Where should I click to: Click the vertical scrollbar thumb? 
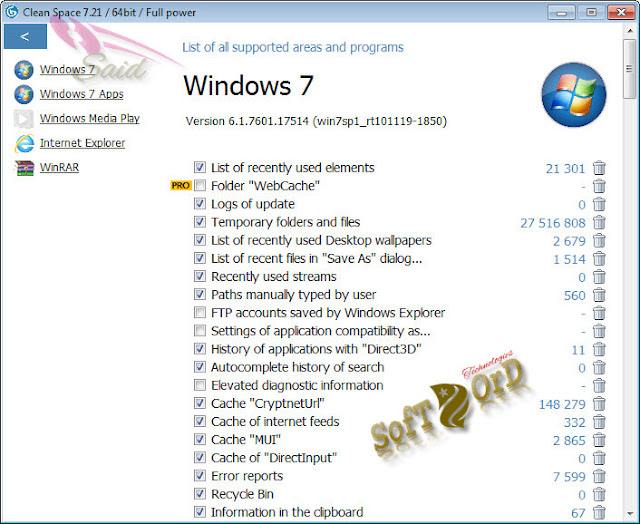tap(630, 69)
